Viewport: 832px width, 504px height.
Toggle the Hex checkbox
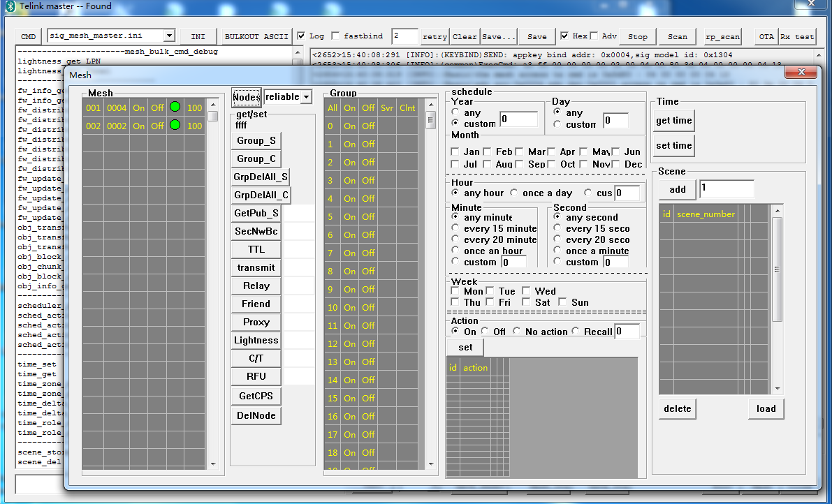pos(564,36)
